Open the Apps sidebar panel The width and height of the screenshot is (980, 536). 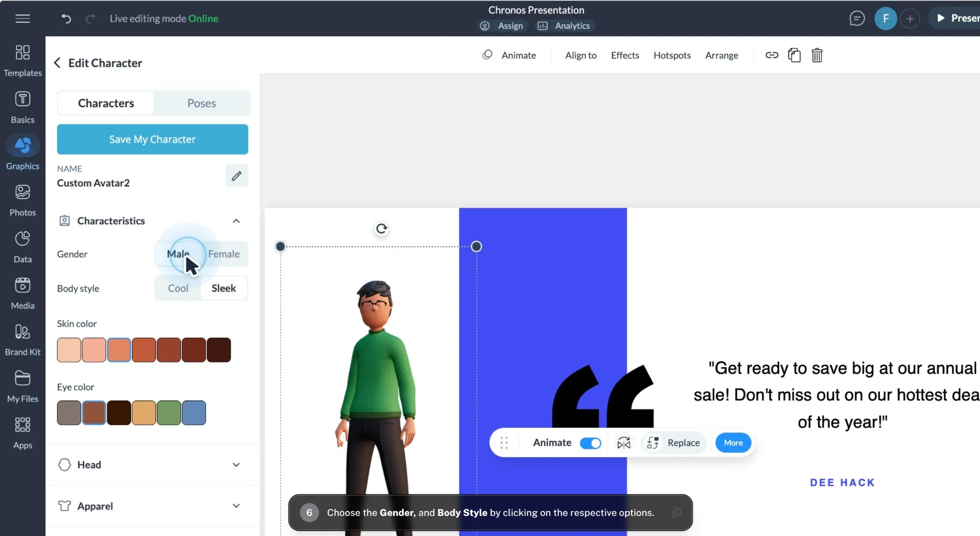[22, 433]
